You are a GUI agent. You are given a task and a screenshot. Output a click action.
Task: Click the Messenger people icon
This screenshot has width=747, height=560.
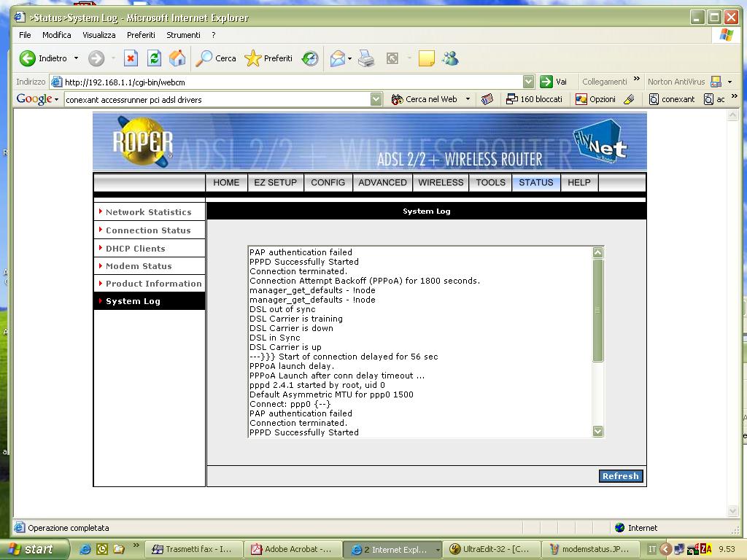tap(450, 58)
